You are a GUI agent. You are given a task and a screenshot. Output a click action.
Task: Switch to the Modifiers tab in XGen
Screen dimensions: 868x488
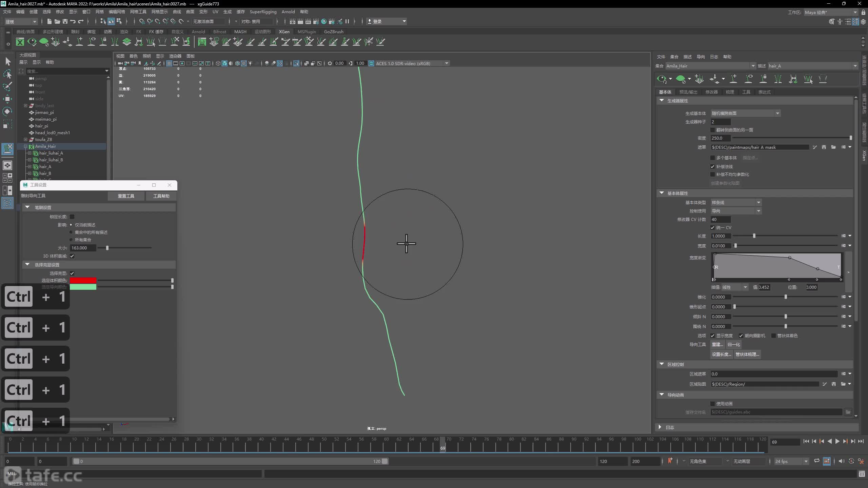(711, 92)
